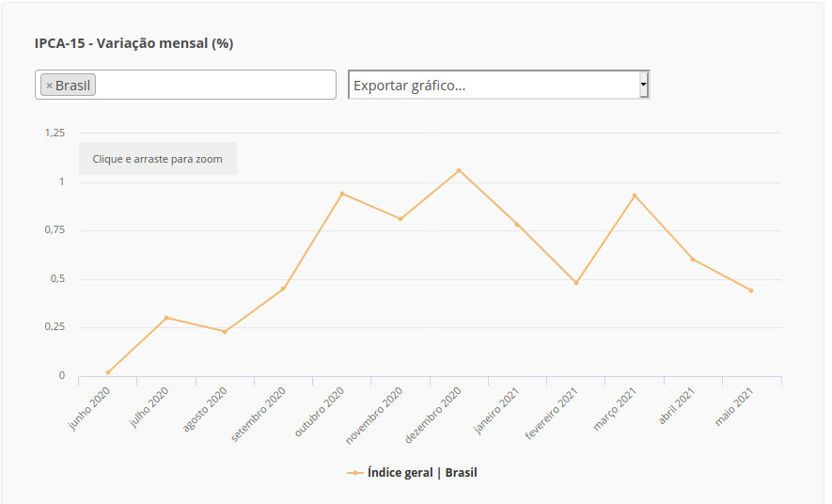Viewport: 832px width, 504px height.
Task: Select the dezembro 2020 peak data point
Action: click(459, 170)
